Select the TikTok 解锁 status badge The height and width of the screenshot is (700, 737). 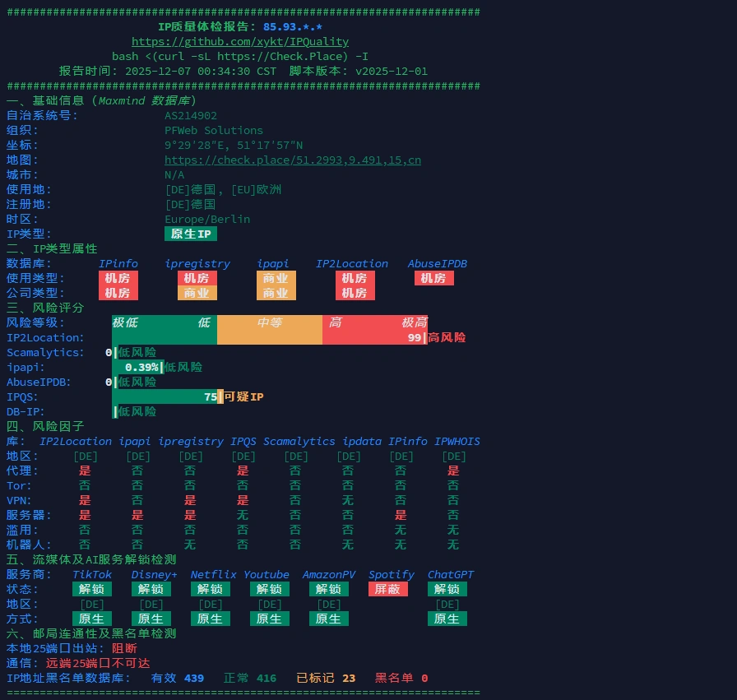[x=92, y=590]
